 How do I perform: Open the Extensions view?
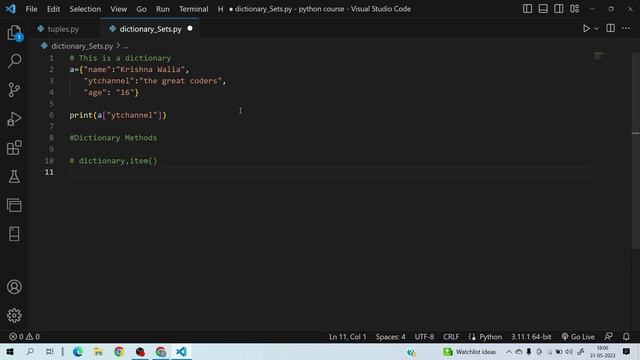(x=14, y=147)
